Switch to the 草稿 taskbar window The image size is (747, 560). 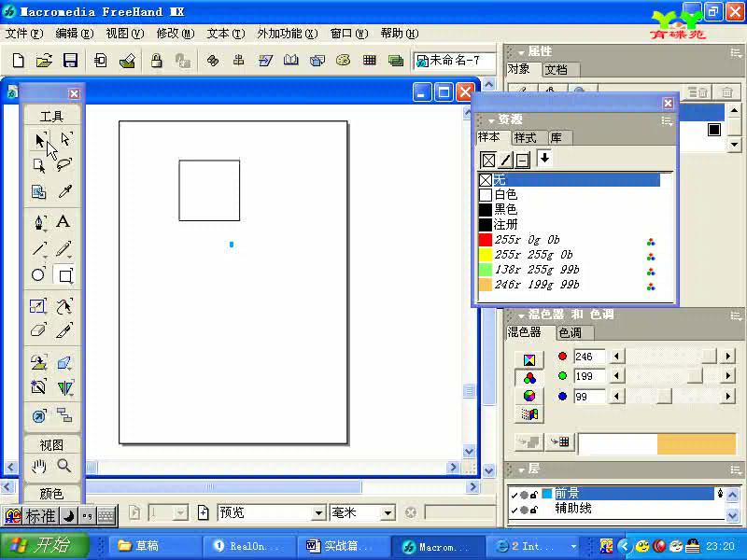[x=155, y=546]
